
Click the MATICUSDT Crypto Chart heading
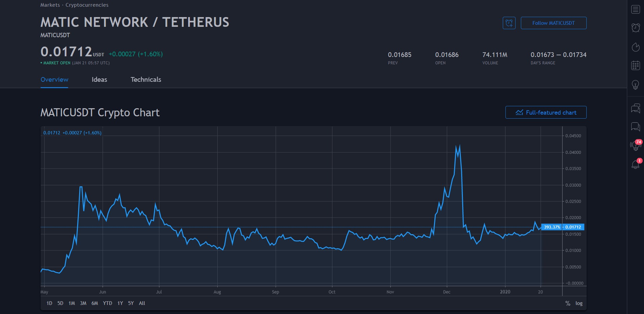[x=100, y=113]
